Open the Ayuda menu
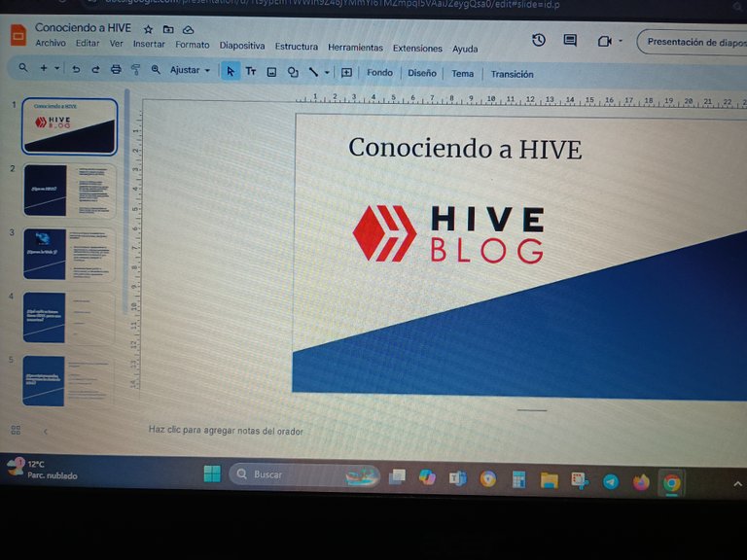Viewport: 747px width, 560px height. pyautogui.click(x=465, y=49)
